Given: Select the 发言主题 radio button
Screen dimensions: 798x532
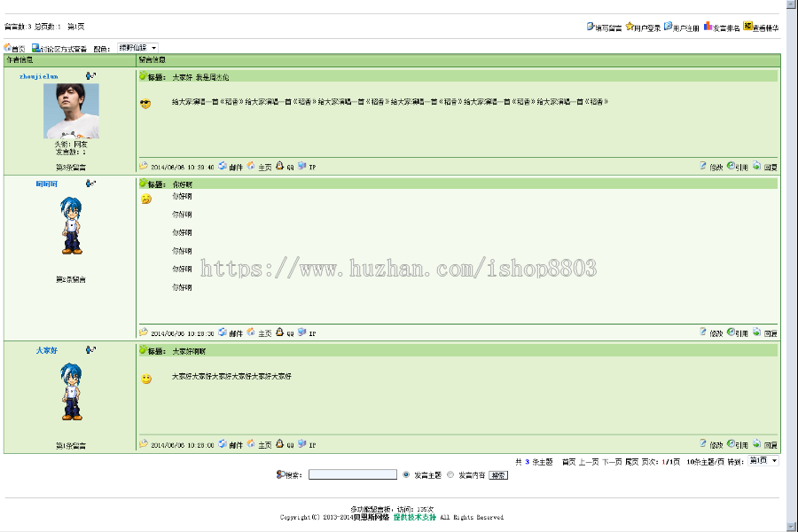Looking at the screenshot, I should click(x=405, y=474).
